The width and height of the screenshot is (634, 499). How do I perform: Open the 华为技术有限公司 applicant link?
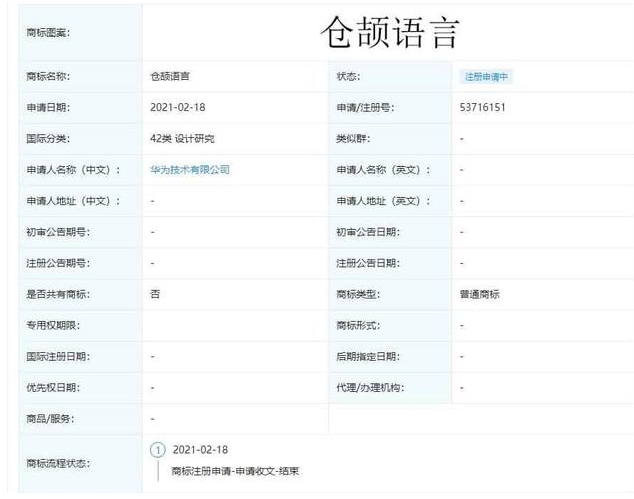pos(190,169)
